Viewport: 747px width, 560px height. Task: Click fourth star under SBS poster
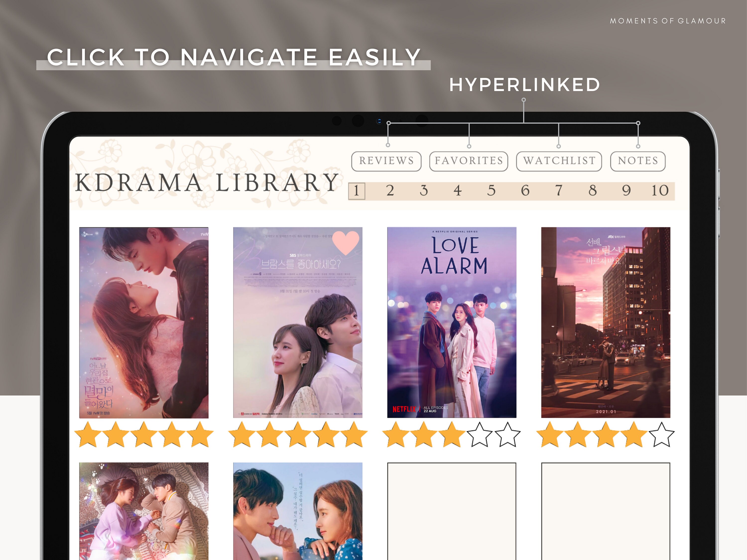325,434
